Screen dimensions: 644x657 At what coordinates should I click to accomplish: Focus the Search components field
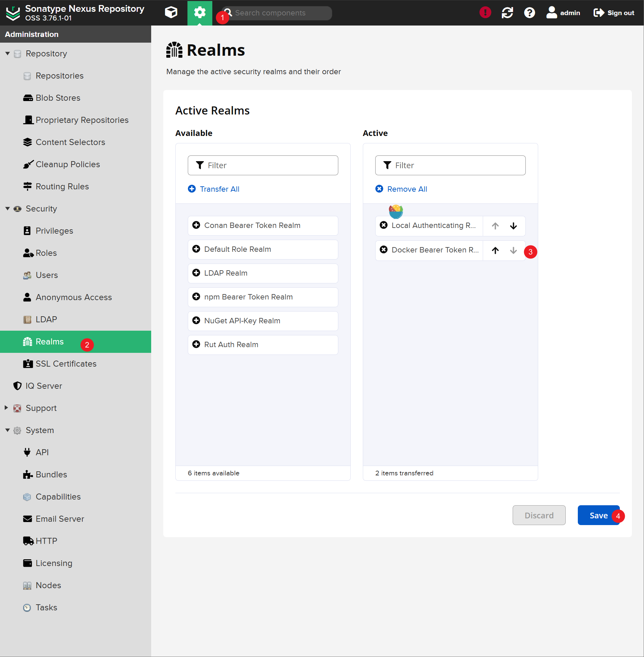[277, 13]
